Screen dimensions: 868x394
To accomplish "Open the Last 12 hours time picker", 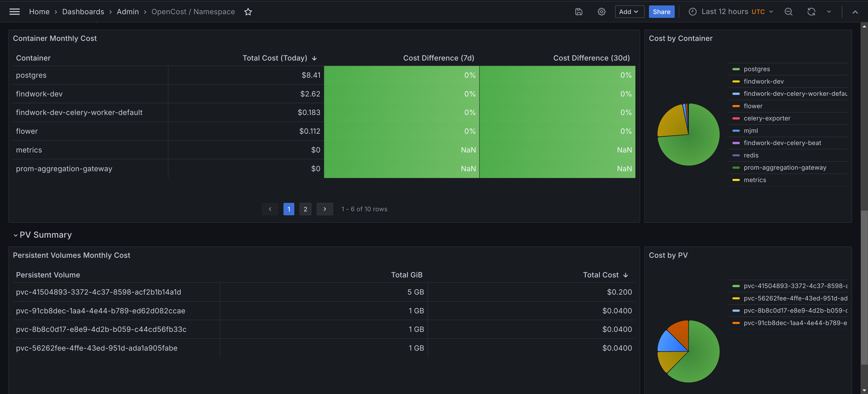I will [x=731, y=12].
